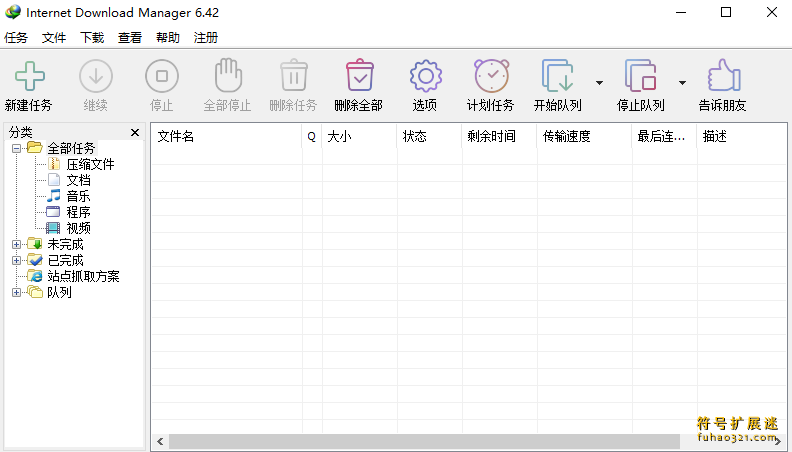Click the 站点抓取方案 browser icon

pos(35,276)
